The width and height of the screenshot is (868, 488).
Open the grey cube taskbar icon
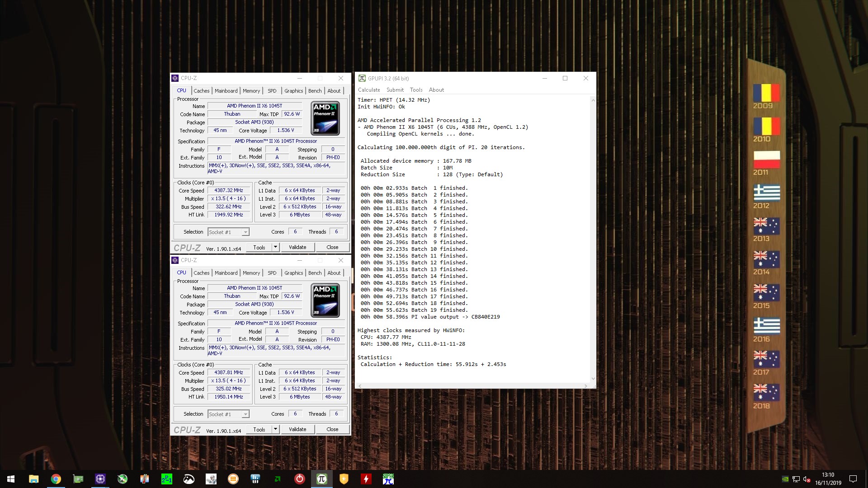click(x=211, y=479)
